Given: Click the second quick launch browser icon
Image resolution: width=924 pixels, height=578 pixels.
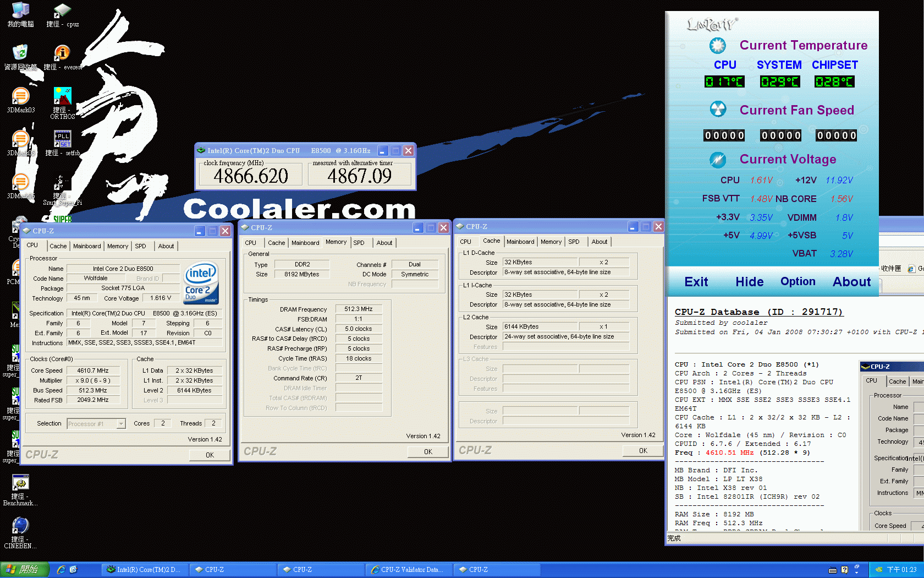Looking at the screenshot, I should (73, 570).
